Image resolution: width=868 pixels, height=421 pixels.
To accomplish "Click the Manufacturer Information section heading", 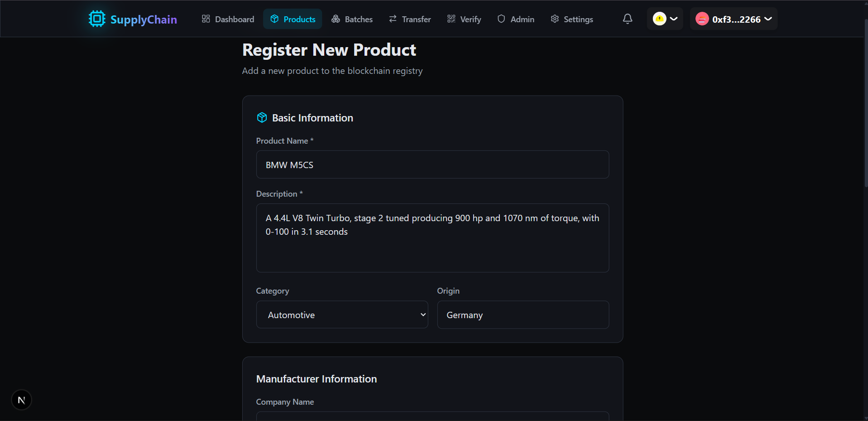I will (x=317, y=379).
